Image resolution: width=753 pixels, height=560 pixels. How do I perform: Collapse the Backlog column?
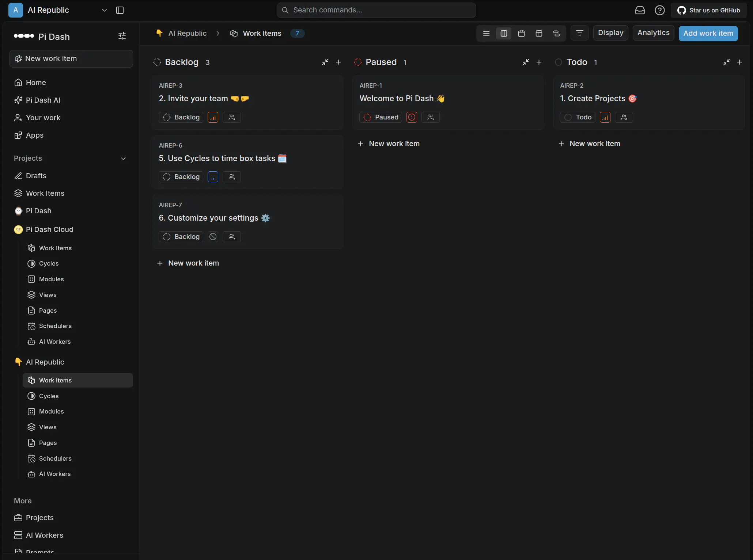325,62
